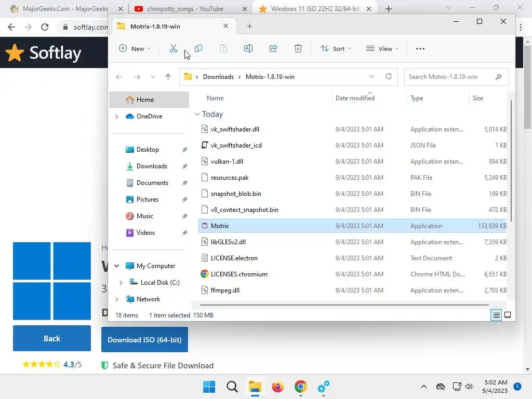Expand address bar history dropdown

click(371, 77)
